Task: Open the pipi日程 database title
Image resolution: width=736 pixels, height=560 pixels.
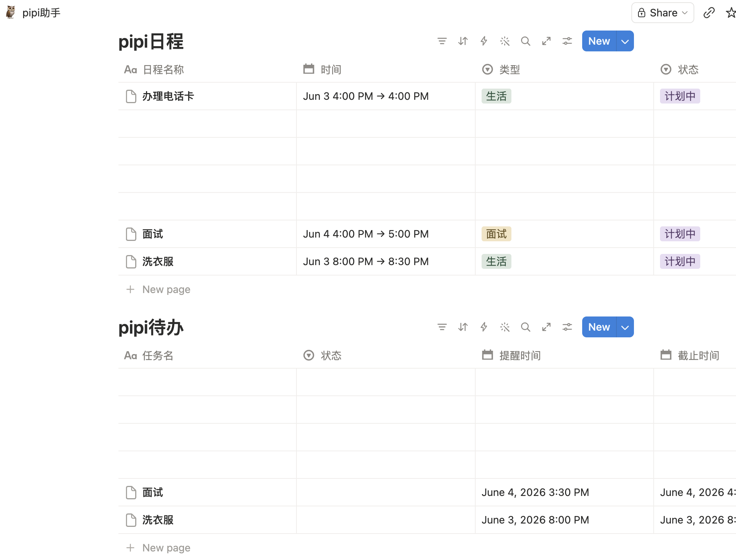Action: 151,41
